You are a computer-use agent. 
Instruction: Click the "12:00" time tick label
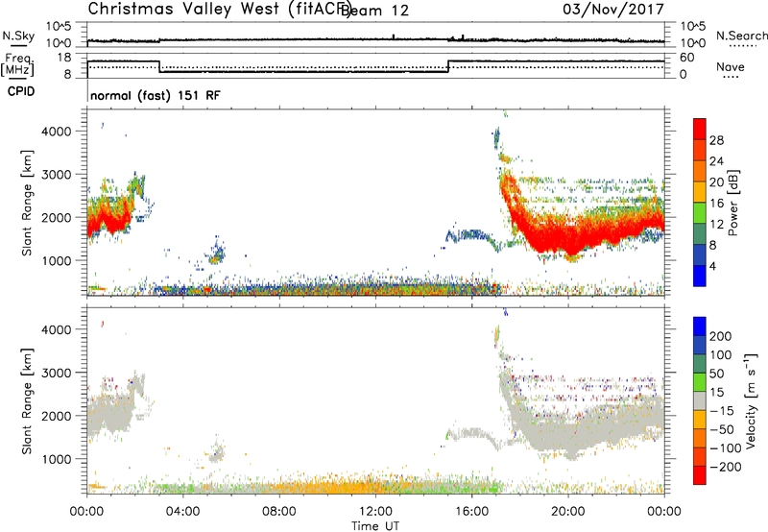coord(375,512)
